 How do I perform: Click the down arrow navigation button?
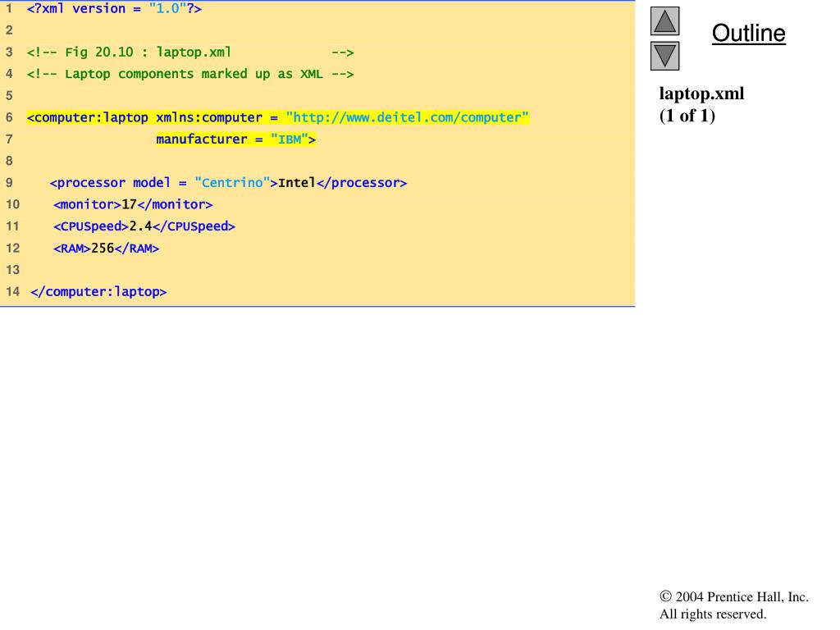[x=664, y=56]
